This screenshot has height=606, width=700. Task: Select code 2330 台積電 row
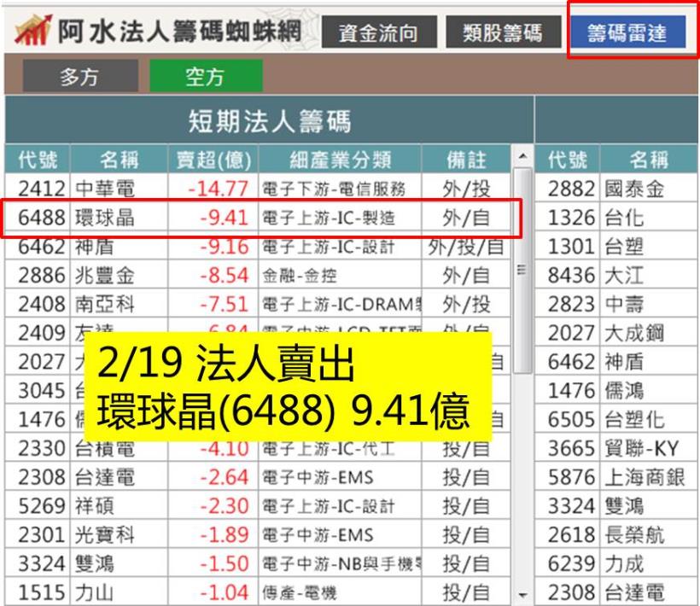tap(258, 448)
